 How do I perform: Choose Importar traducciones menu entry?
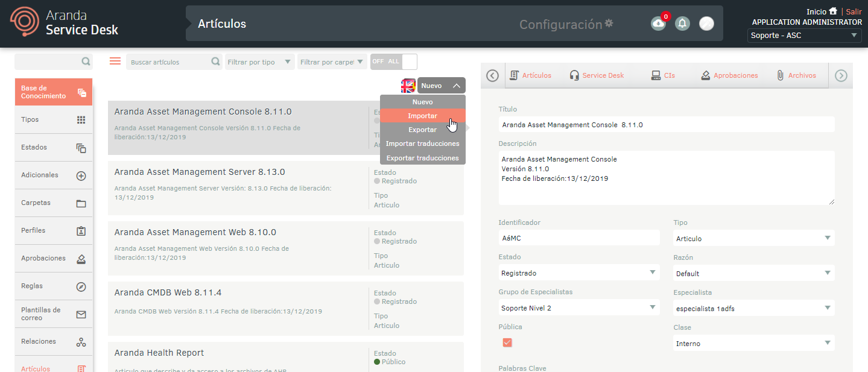click(423, 143)
